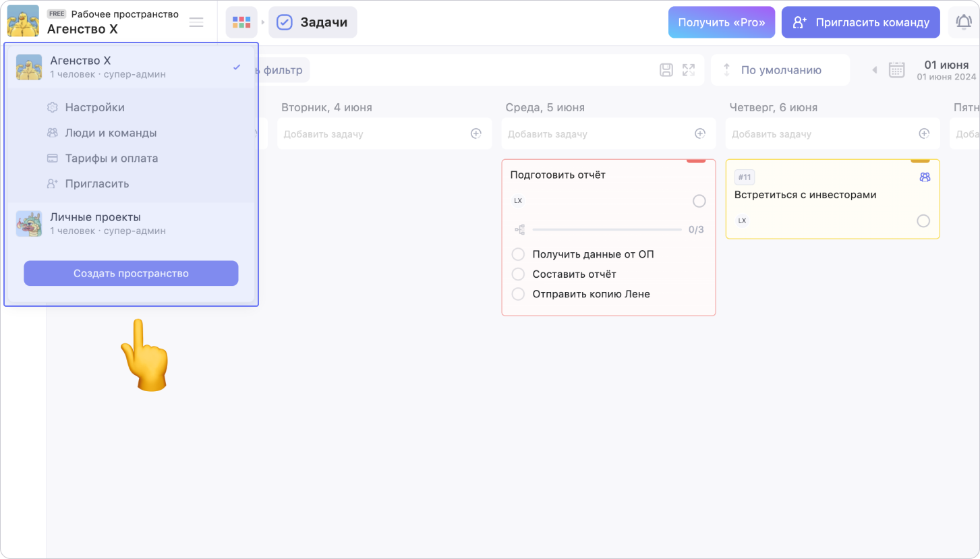Select Люди и команды menu item
980x559 pixels.
111,133
